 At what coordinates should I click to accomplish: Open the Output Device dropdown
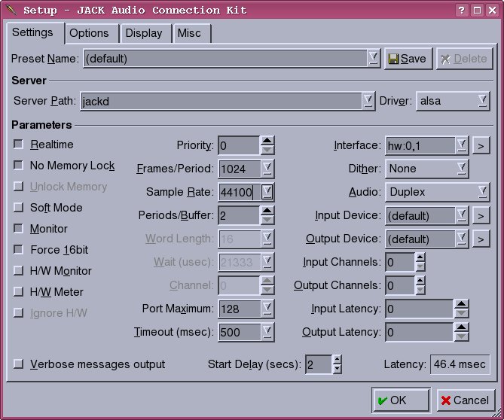tap(461, 239)
